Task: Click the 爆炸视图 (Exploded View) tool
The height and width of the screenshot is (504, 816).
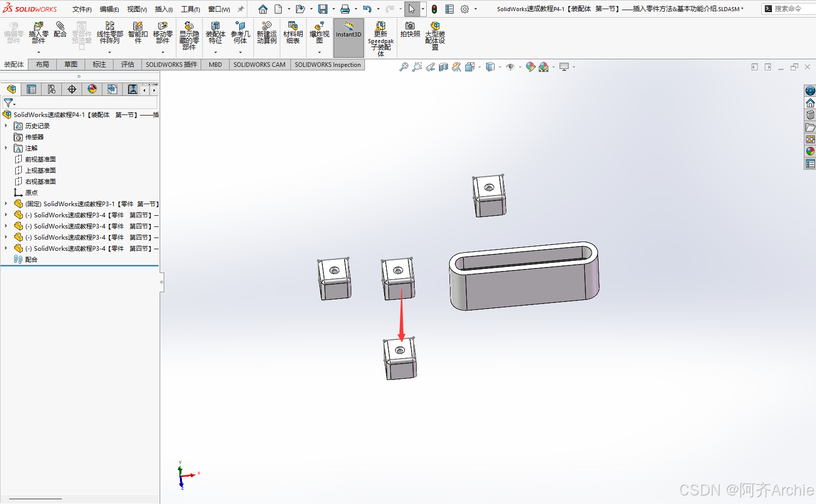Action: (x=319, y=32)
